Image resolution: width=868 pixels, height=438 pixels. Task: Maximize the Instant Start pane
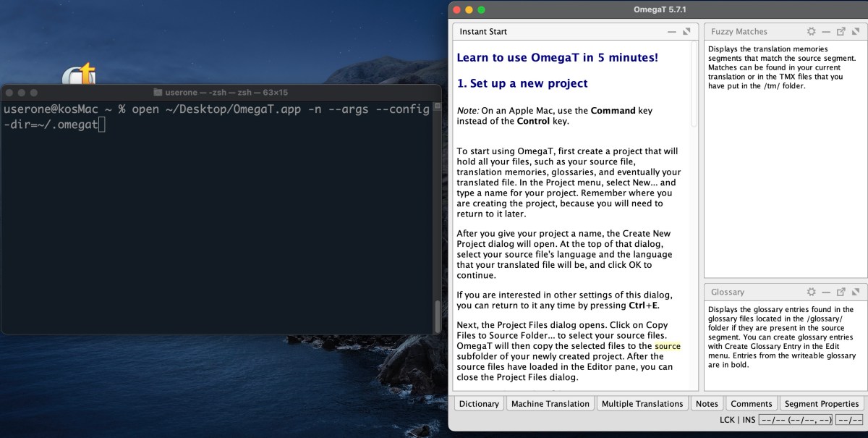[x=687, y=32]
